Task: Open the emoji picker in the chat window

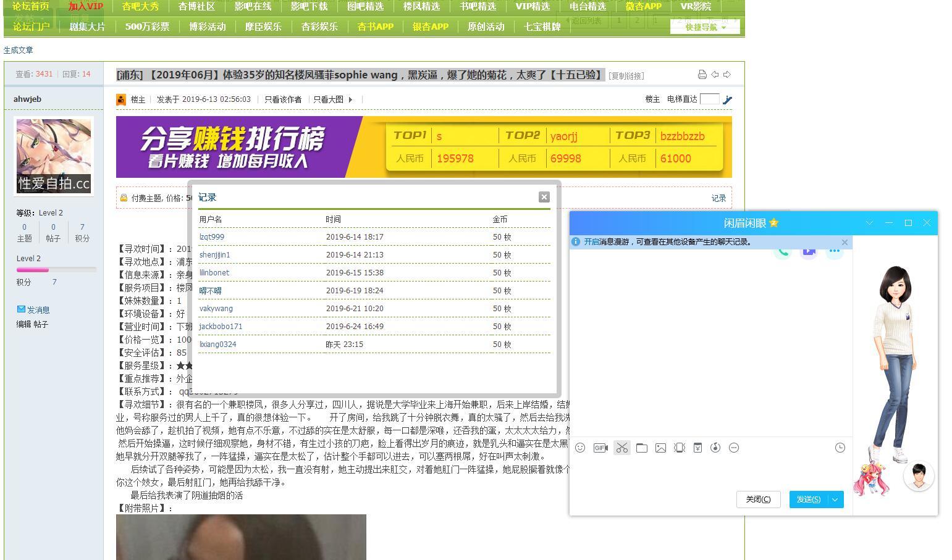Action: pyautogui.click(x=581, y=448)
